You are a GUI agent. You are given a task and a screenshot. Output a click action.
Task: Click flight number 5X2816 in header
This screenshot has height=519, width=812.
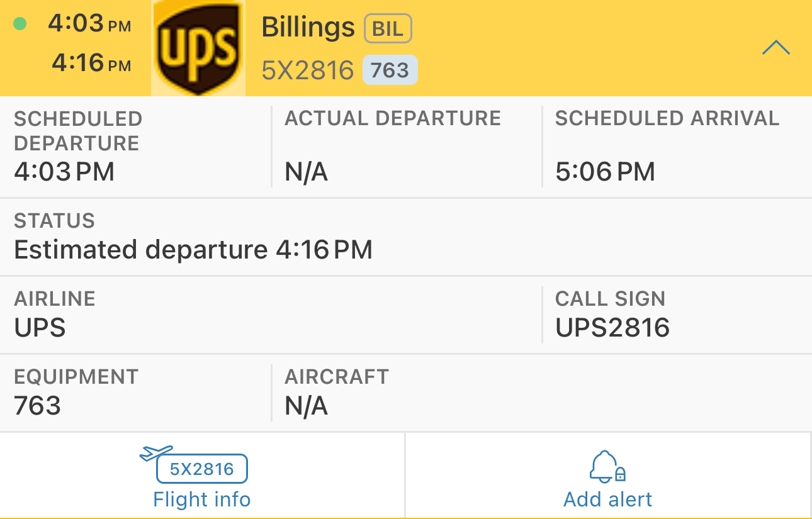[x=308, y=70]
